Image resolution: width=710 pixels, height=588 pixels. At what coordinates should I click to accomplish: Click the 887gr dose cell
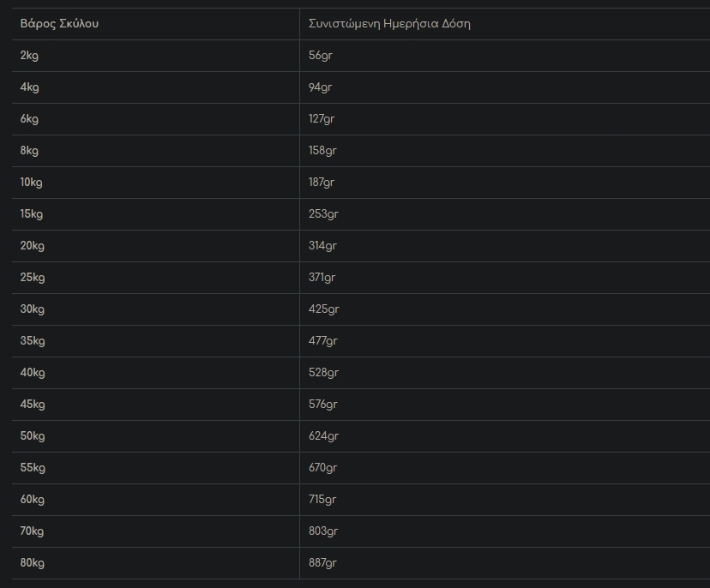pos(322,563)
